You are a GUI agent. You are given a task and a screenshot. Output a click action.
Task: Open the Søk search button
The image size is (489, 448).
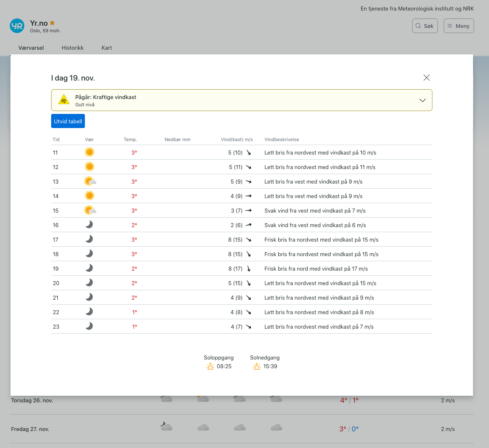(x=425, y=26)
